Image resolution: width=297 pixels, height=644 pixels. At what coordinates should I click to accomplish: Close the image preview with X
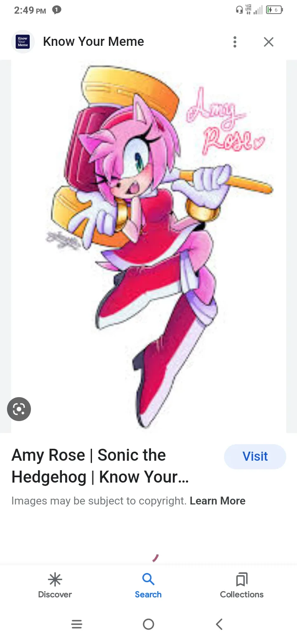click(269, 42)
